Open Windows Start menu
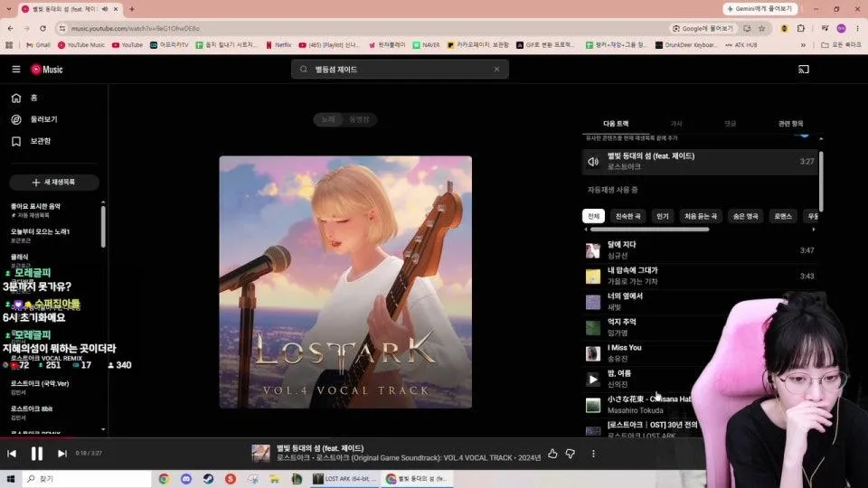 10,479
